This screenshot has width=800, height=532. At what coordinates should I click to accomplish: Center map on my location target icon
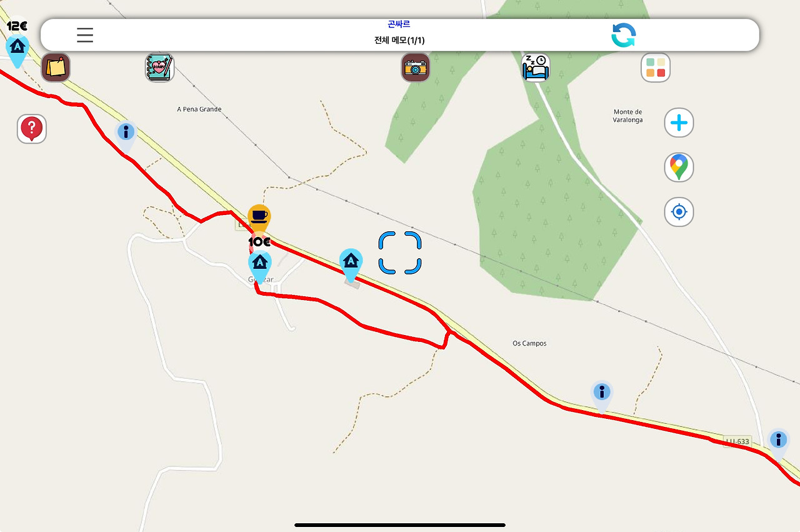click(679, 213)
